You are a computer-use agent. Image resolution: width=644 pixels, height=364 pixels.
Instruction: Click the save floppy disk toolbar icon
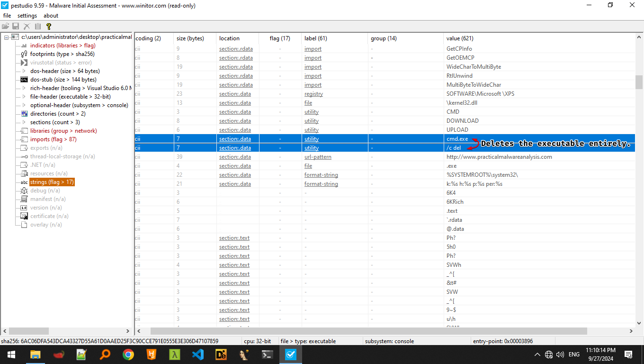click(16, 27)
